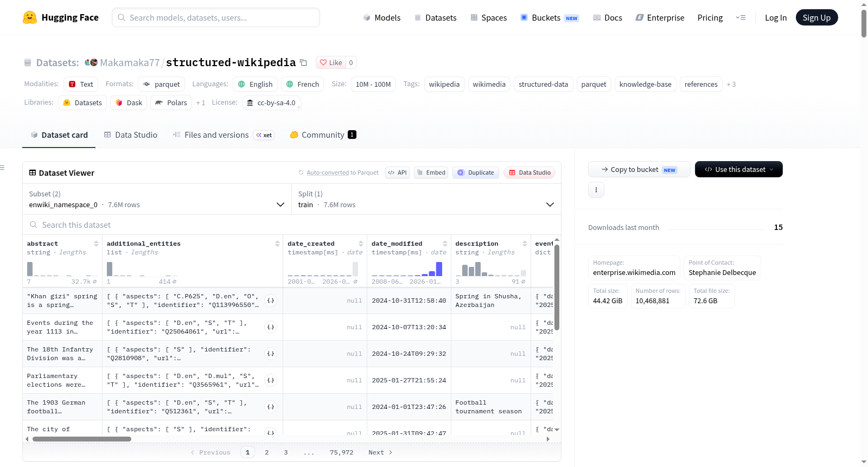Open the Community tab

coord(323,135)
